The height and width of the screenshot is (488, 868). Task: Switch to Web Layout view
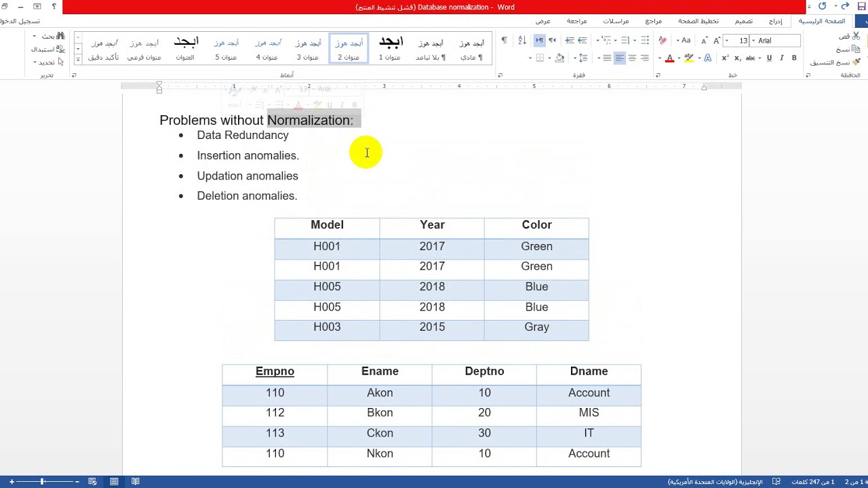pos(92,482)
